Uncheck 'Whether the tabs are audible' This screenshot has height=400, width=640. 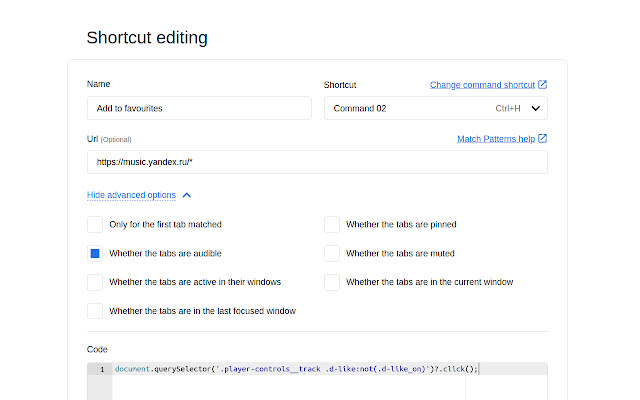pyautogui.click(x=95, y=253)
